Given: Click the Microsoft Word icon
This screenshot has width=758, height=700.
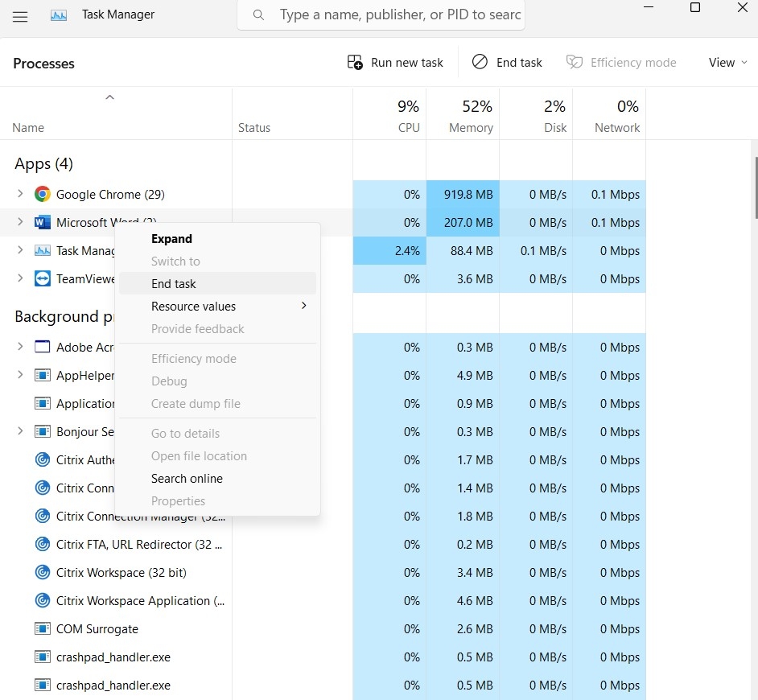Looking at the screenshot, I should [x=43, y=222].
